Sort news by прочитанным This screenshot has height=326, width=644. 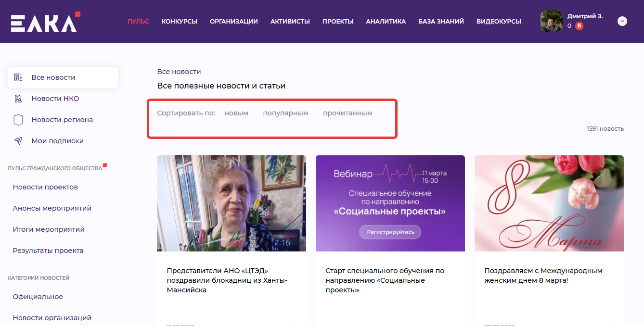tap(348, 113)
